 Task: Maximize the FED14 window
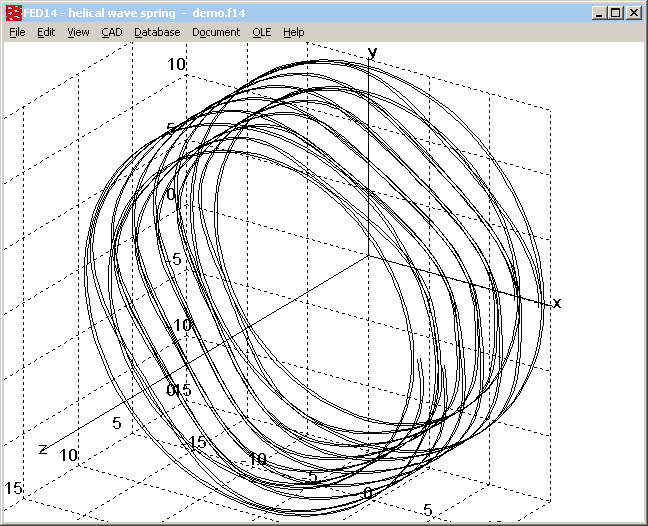[615, 13]
